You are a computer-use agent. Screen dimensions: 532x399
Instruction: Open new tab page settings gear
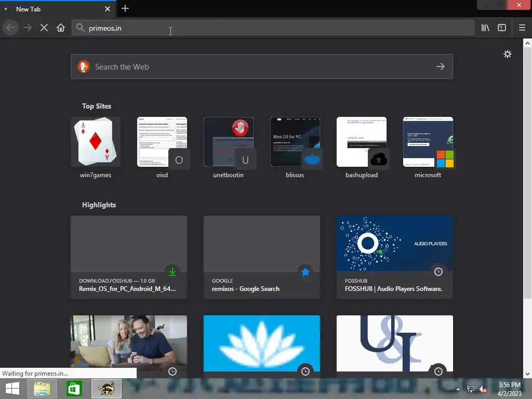[507, 54]
